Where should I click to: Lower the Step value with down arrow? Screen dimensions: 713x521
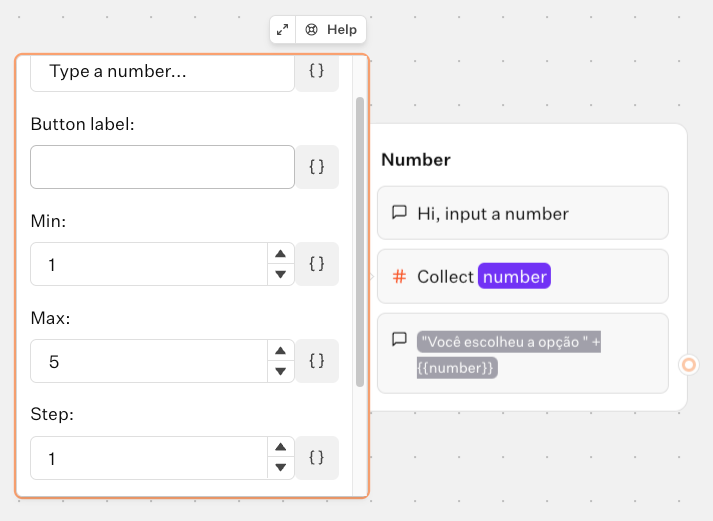(x=281, y=468)
